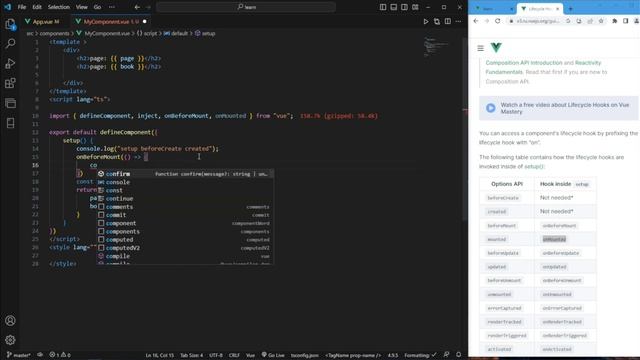Open a new browser tab

(570, 9)
